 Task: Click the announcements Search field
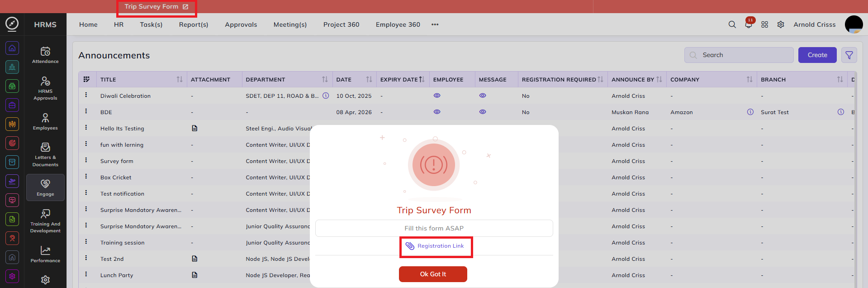point(739,55)
